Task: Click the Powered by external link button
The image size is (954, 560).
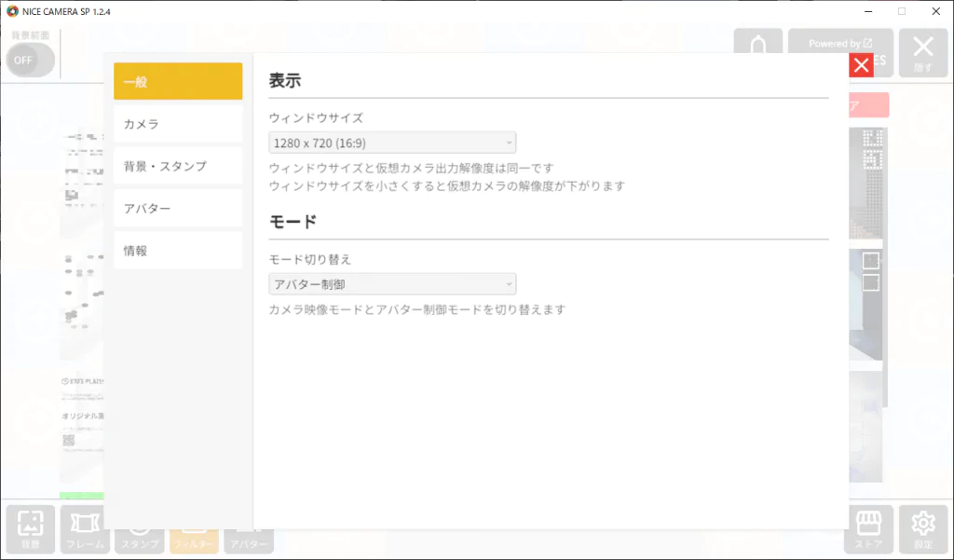Action: [840, 43]
